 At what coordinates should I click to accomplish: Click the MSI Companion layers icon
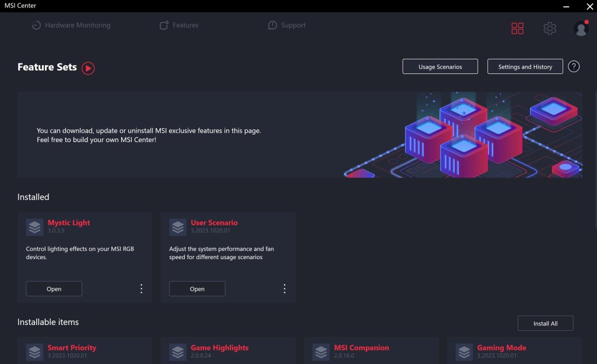321,352
